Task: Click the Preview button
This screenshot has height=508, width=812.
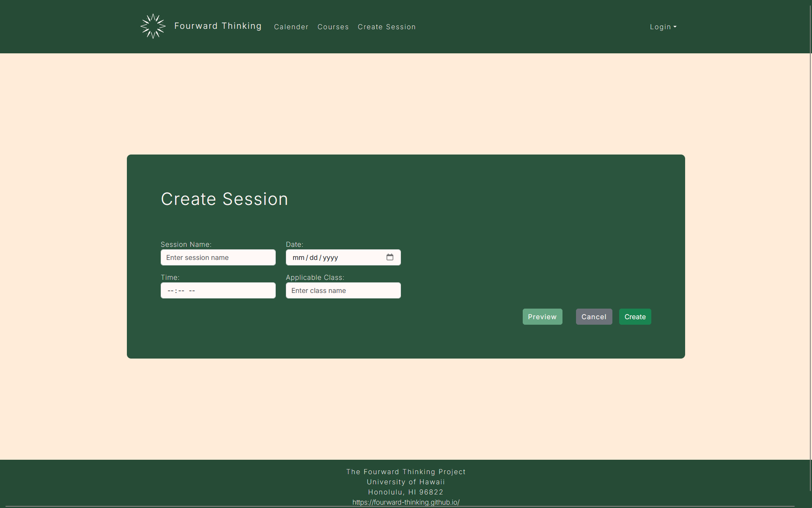Action: pos(542,317)
